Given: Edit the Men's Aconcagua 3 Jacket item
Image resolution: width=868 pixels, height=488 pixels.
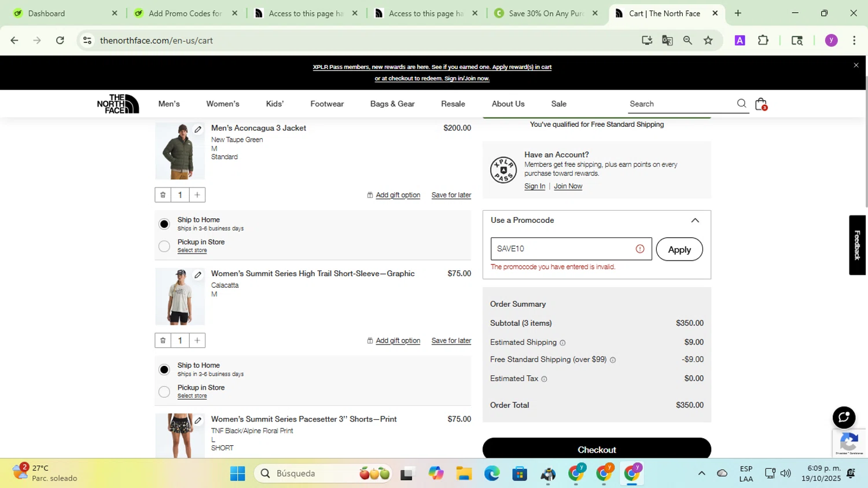Looking at the screenshot, I should pos(198,129).
